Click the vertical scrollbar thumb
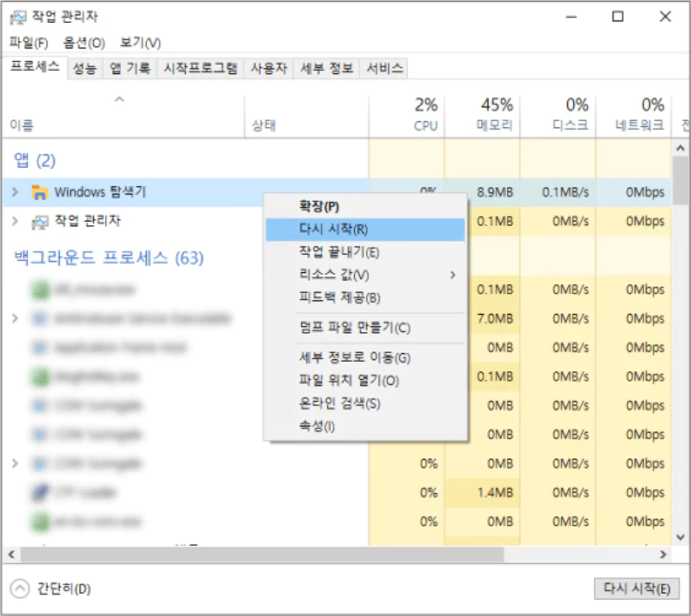The image size is (691, 616). (x=681, y=181)
